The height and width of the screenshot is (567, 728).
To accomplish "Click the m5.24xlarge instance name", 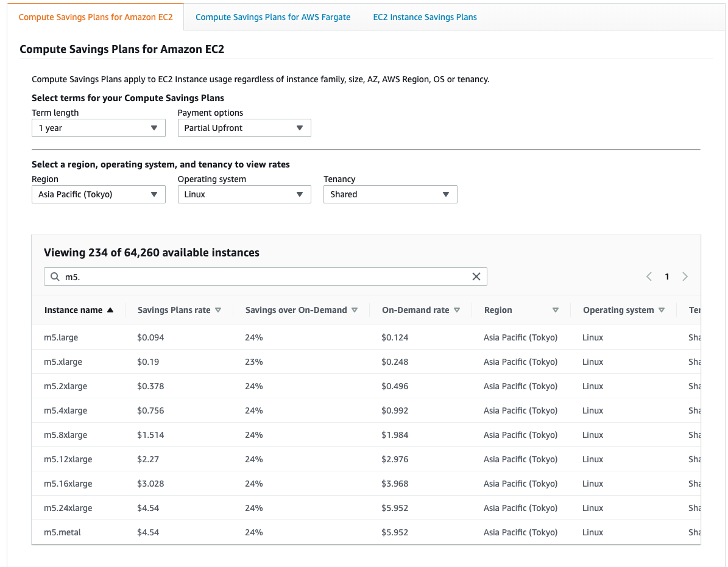I will click(x=68, y=508).
